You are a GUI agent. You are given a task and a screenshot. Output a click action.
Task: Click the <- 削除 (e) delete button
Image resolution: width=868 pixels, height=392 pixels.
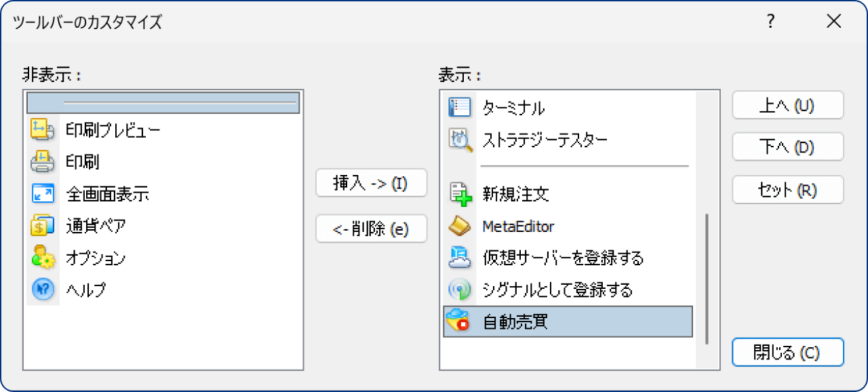point(371,229)
